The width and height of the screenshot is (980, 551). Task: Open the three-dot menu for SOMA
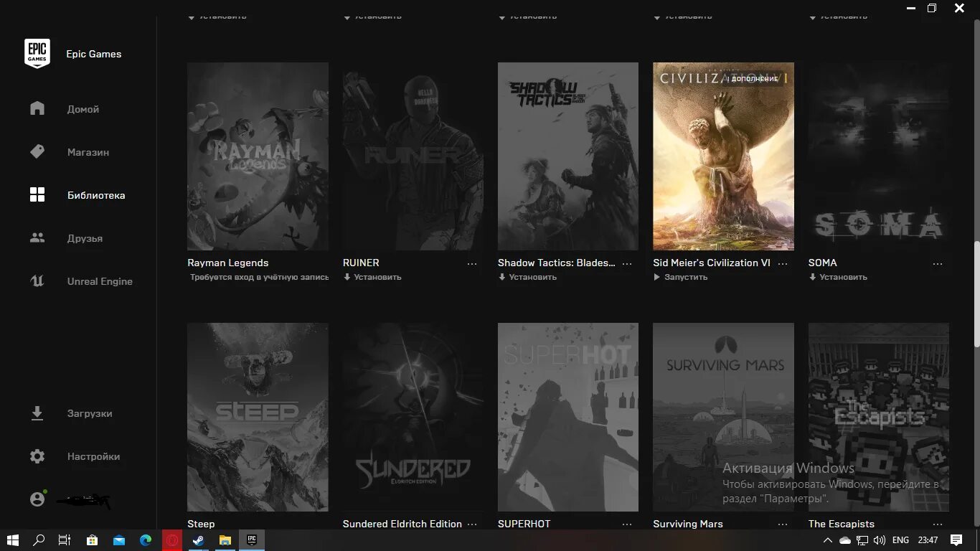click(x=938, y=263)
